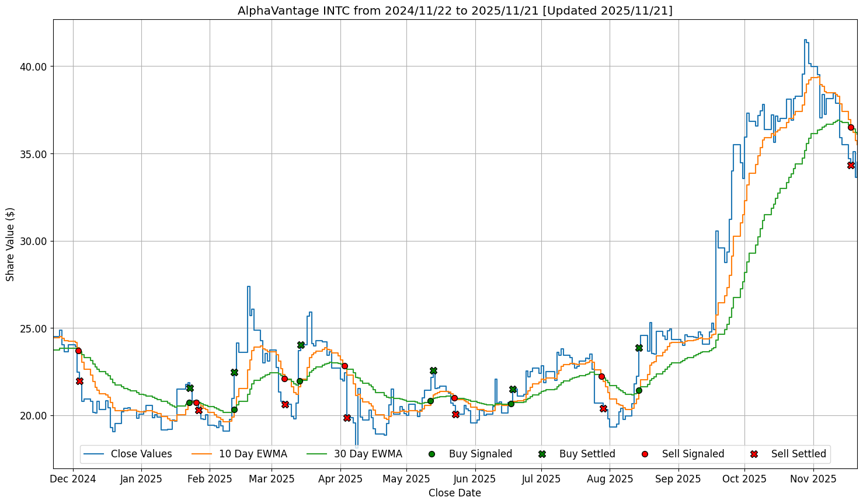Click the green 30 Day EWMA legend line
The width and height of the screenshot is (863, 504).
click(316, 454)
